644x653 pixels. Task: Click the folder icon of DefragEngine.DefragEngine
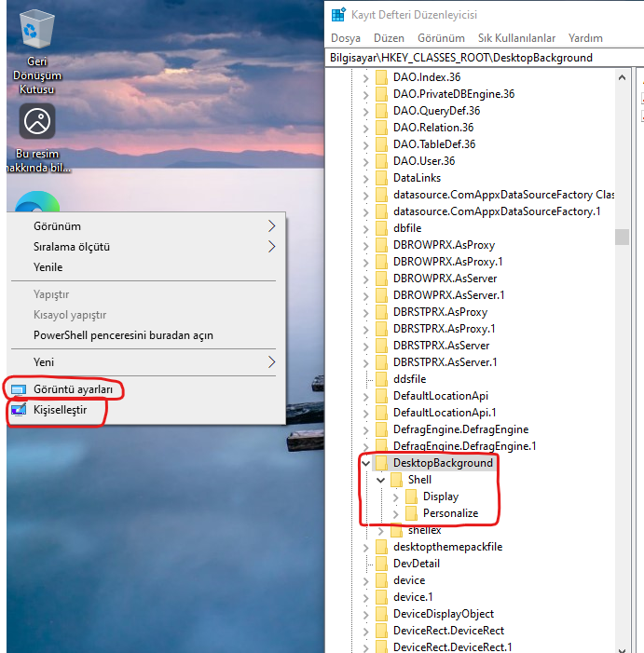(381, 429)
